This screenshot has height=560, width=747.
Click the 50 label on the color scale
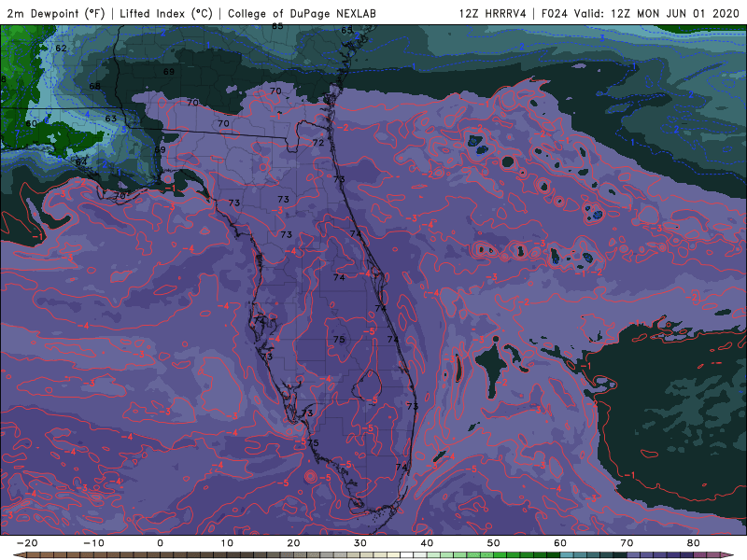[x=494, y=543]
